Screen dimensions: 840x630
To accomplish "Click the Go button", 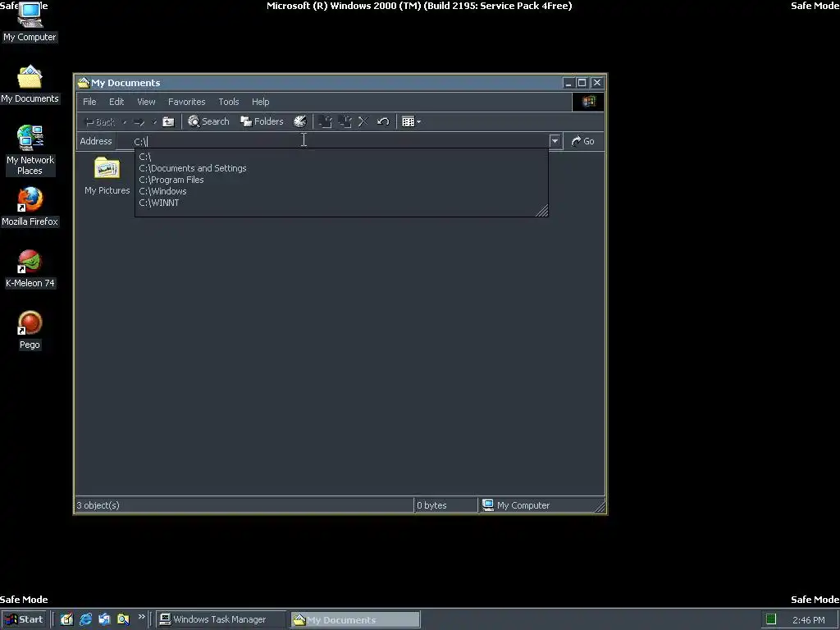I will point(583,141).
